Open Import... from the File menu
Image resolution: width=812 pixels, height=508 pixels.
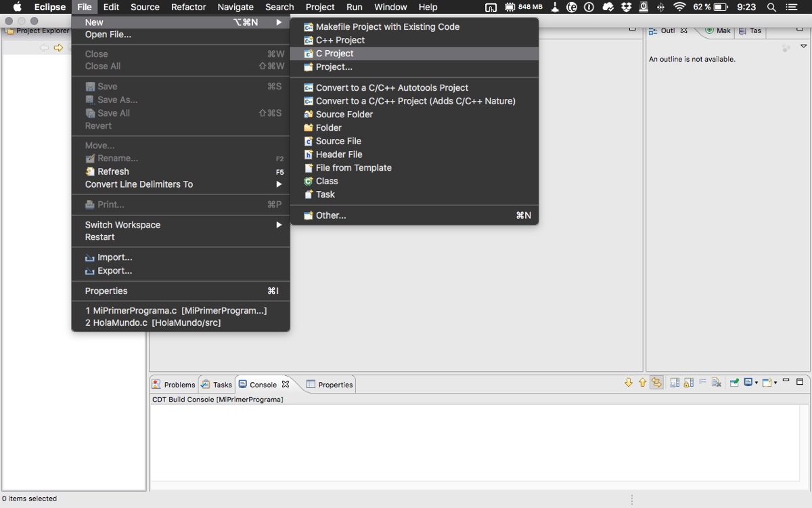(181, 257)
